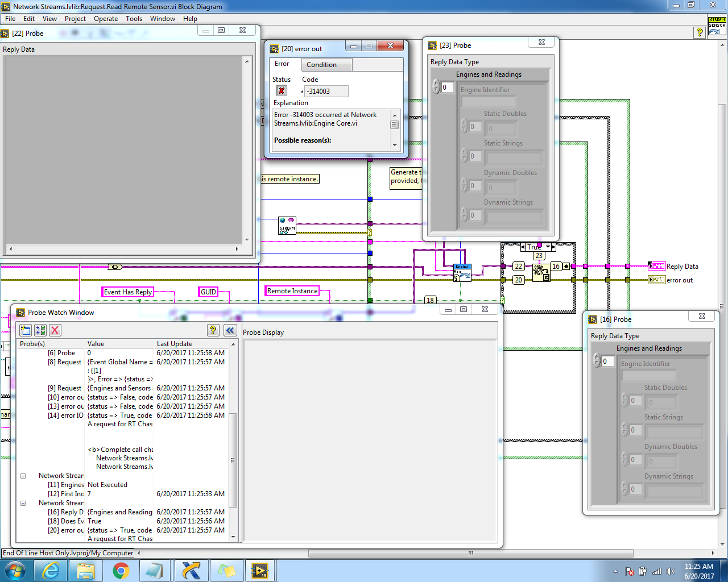Collapse first Network Streams probe group
The image size is (728, 582).
[x=23, y=476]
